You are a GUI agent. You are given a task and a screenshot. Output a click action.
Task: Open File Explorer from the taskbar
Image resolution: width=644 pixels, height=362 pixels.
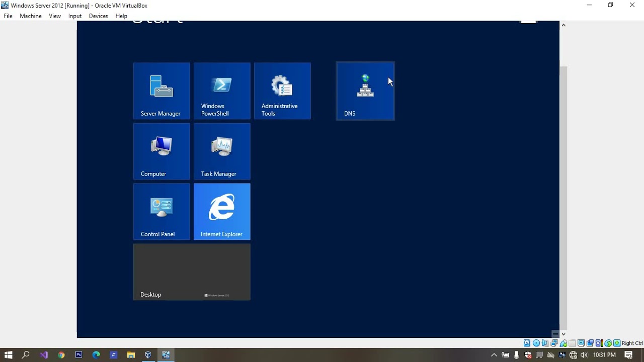tap(131, 355)
